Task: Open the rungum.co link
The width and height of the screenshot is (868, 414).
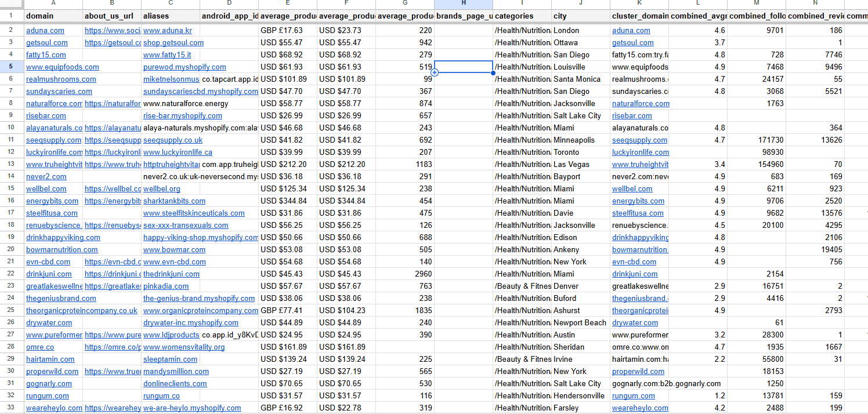Action: [161, 395]
